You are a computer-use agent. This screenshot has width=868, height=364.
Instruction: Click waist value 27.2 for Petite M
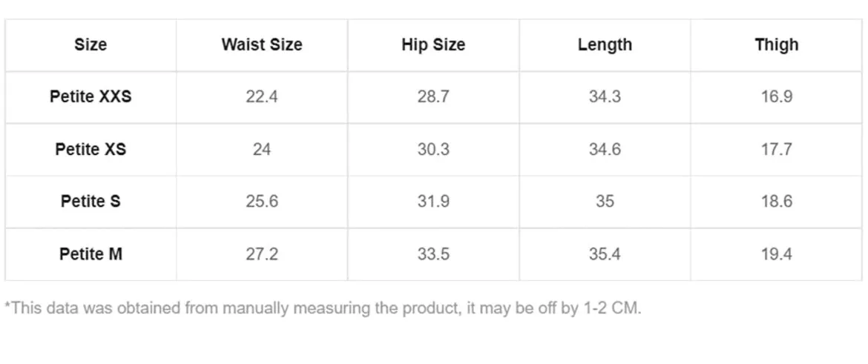(x=262, y=254)
